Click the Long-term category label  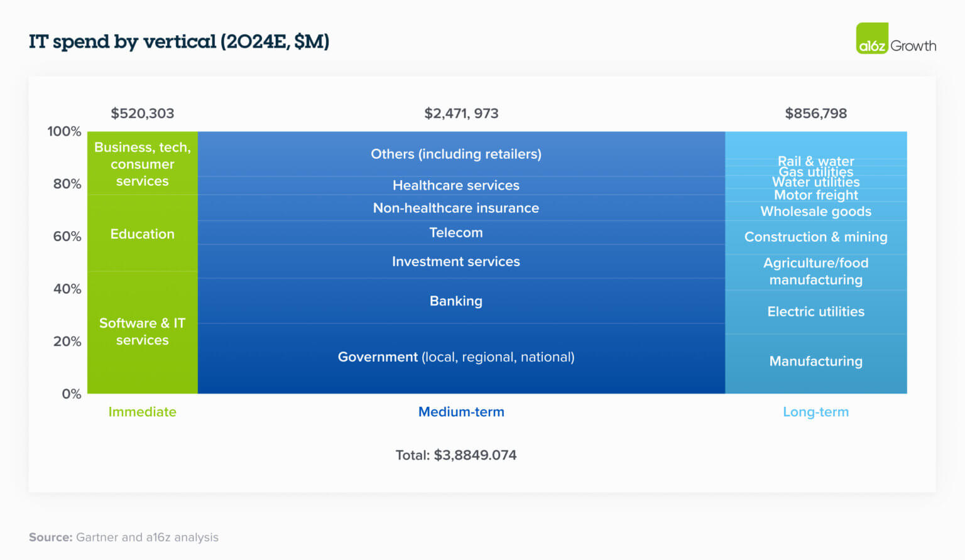point(815,412)
